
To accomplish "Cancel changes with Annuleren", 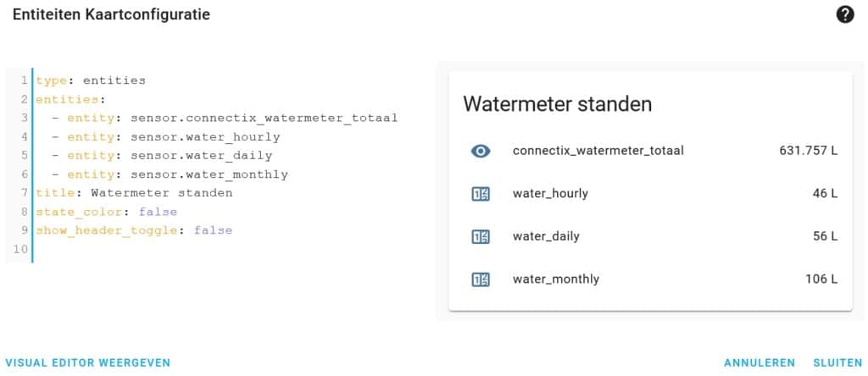I will 759,362.
